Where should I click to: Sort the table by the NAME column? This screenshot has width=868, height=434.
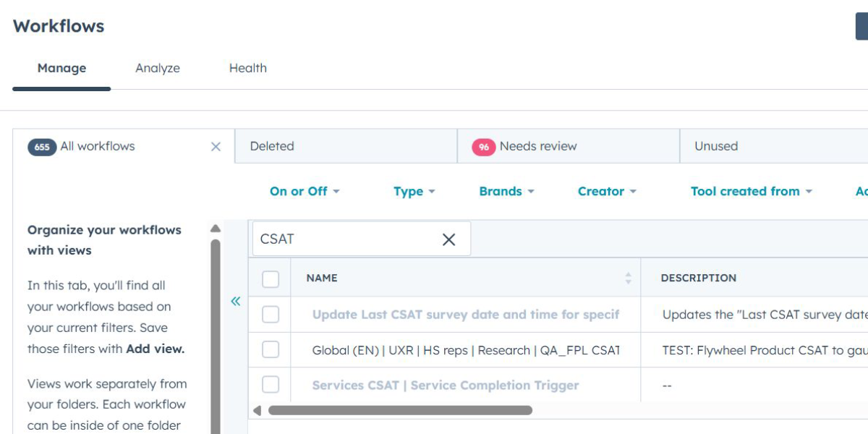(x=628, y=278)
